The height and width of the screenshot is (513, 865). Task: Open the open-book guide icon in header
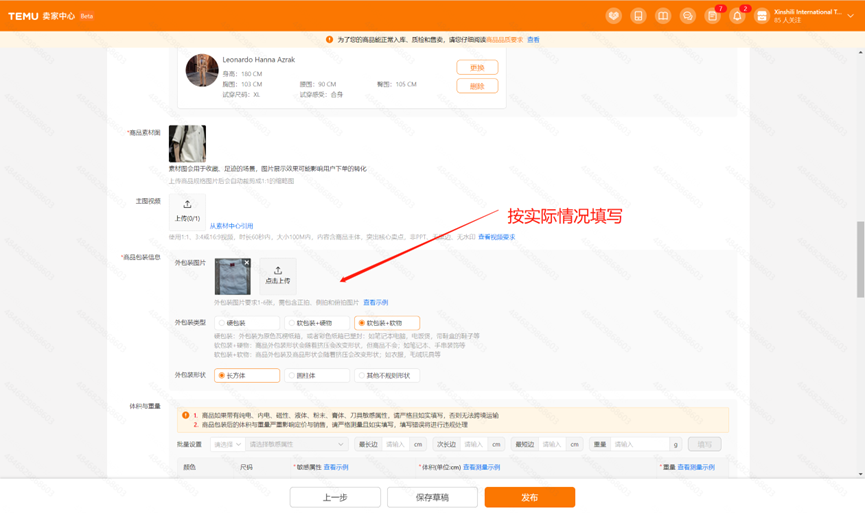coord(663,16)
